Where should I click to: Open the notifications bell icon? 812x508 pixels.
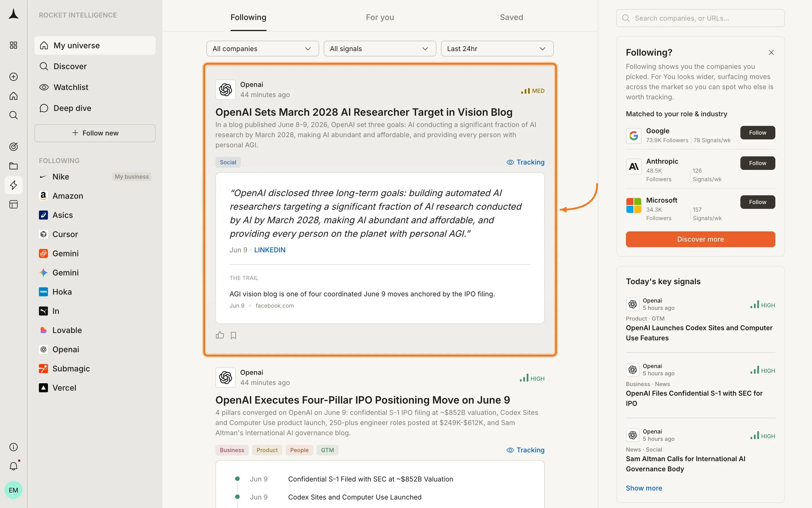pyautogui.click(x=14, y=466)
